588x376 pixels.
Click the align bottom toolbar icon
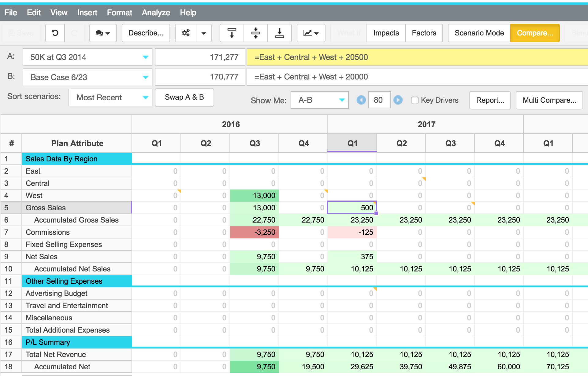279,33
